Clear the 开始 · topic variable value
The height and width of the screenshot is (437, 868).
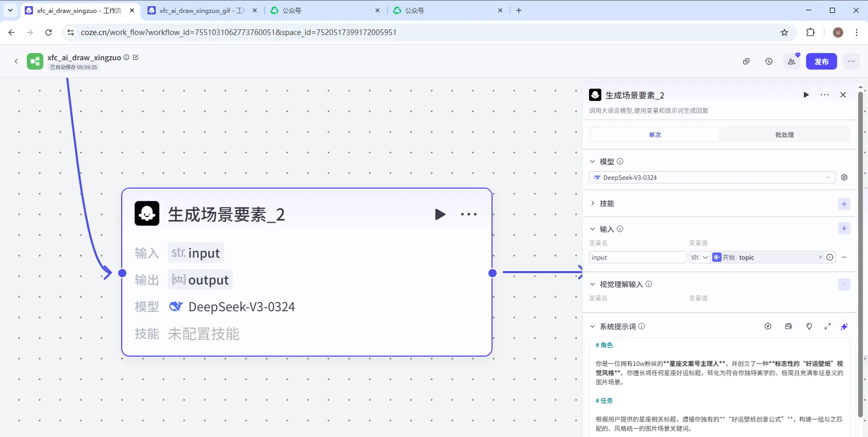pyautogui.click(x=821, y=258)
